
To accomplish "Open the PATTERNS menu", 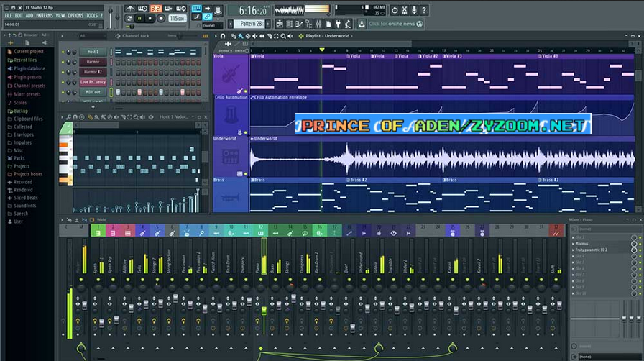I will point(45,16).
